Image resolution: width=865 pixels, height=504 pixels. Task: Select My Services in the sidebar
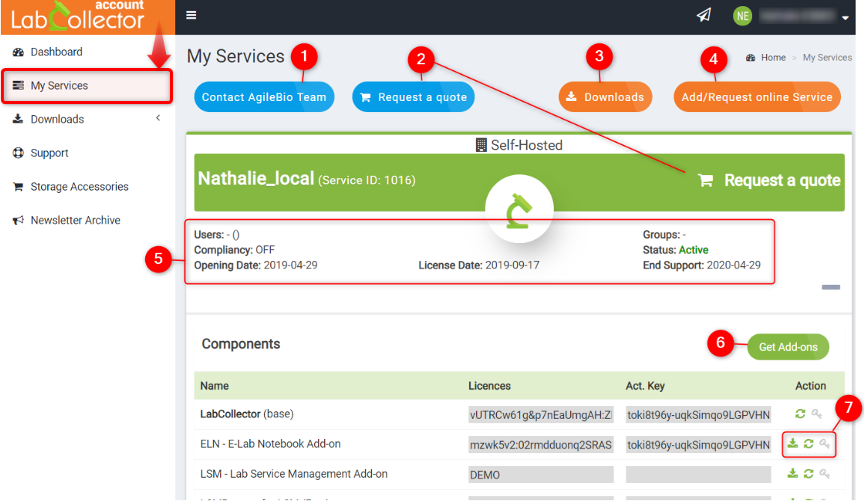point(87,85)
